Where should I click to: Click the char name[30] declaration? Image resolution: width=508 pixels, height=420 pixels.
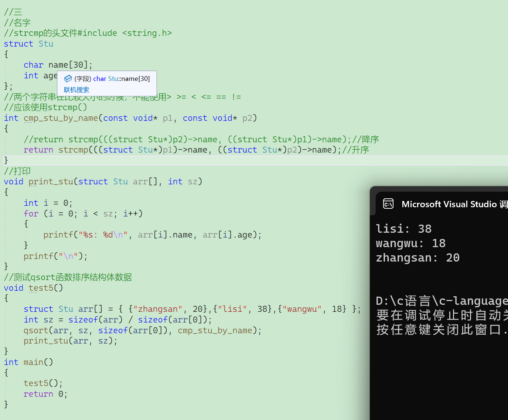(x=58, y=65)
